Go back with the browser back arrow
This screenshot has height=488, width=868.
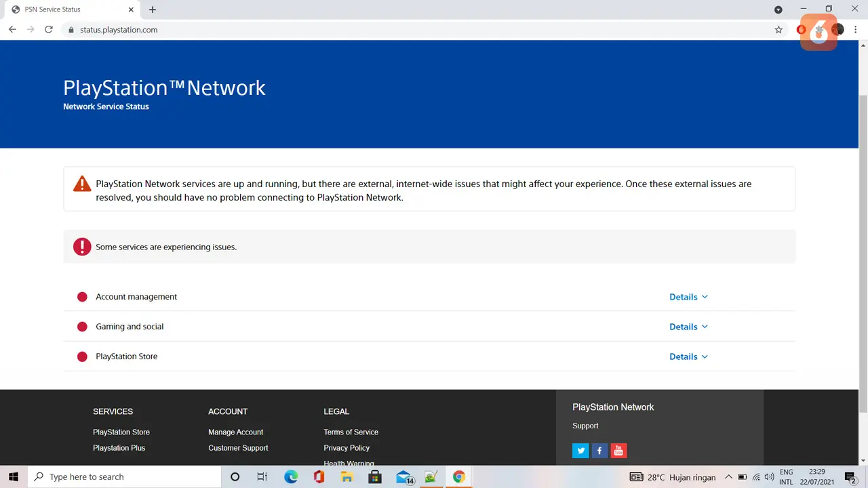point(12,30)
